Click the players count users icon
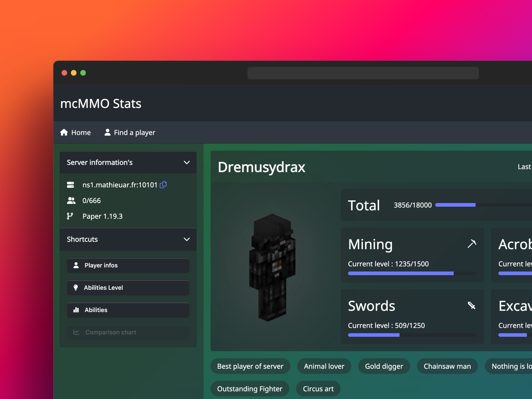This screenshot has width=532, height=399. [x=71, y=200]
